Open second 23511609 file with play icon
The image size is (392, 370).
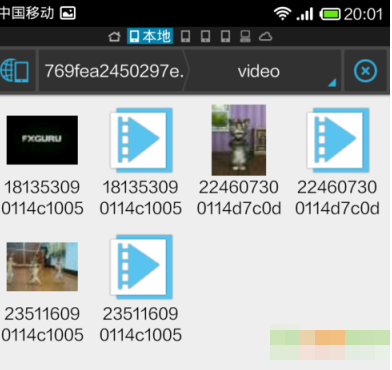[141, 267]
